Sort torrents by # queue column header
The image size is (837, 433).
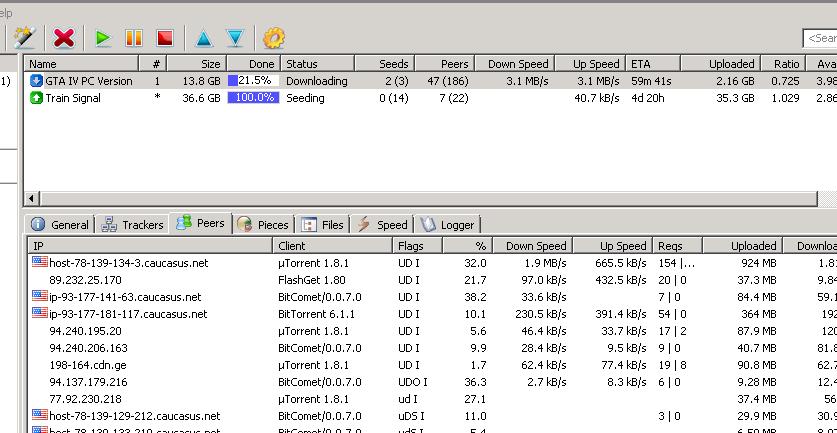153,64
